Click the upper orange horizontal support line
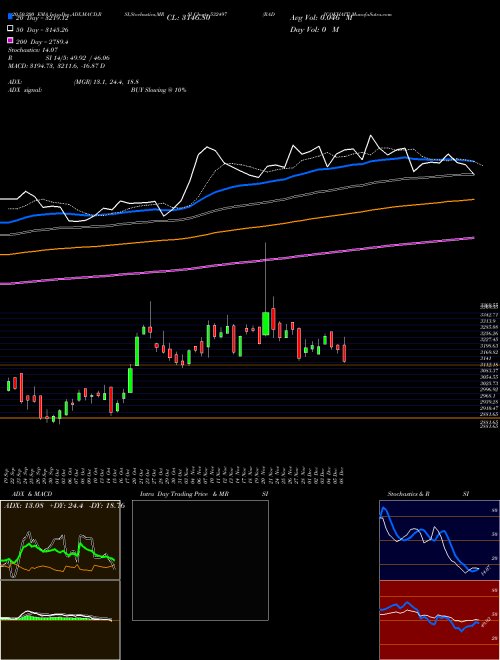 pos(250,366)
